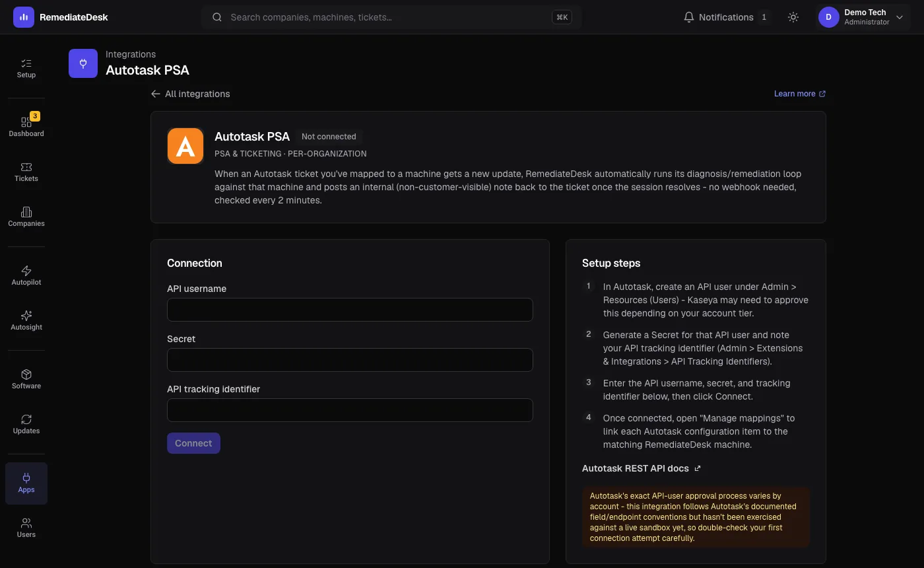
Task: Click the Setup steps heading
Action: pos(611,263)
